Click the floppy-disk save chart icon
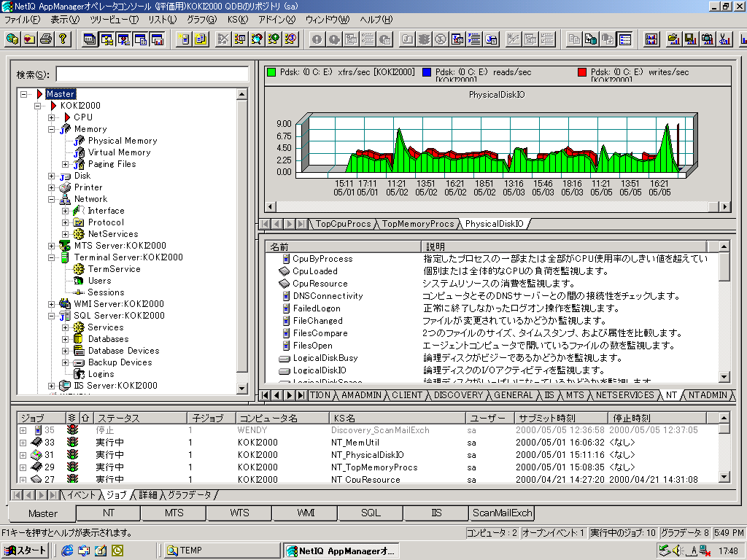This screenshot has width=747, height=560. (690, 39)
